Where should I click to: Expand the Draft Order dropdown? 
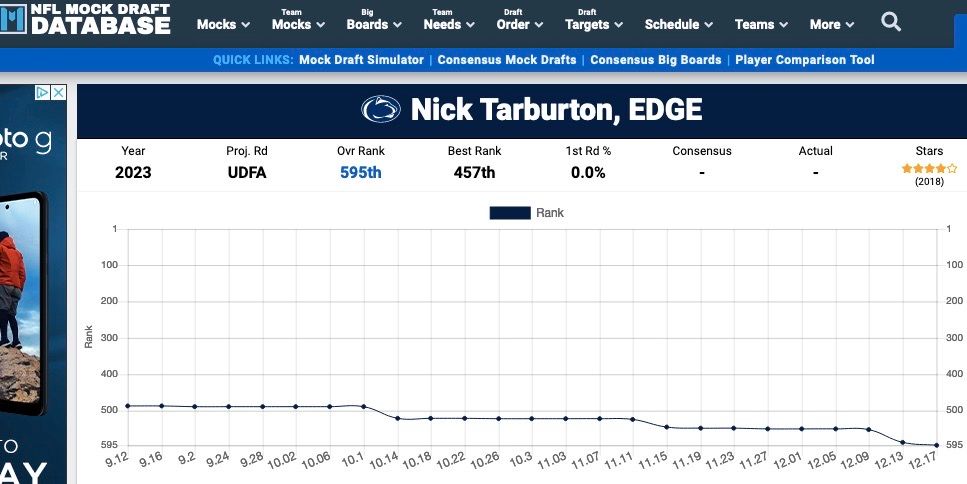point(520,20)
